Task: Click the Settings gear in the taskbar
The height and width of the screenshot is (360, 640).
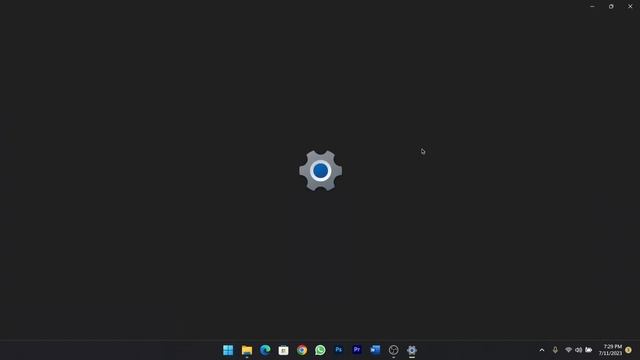Action: pos(412,350)
